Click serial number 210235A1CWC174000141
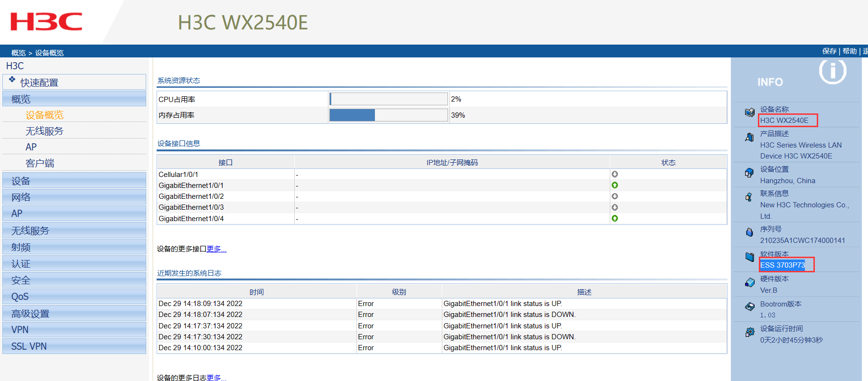 (803, 240)
